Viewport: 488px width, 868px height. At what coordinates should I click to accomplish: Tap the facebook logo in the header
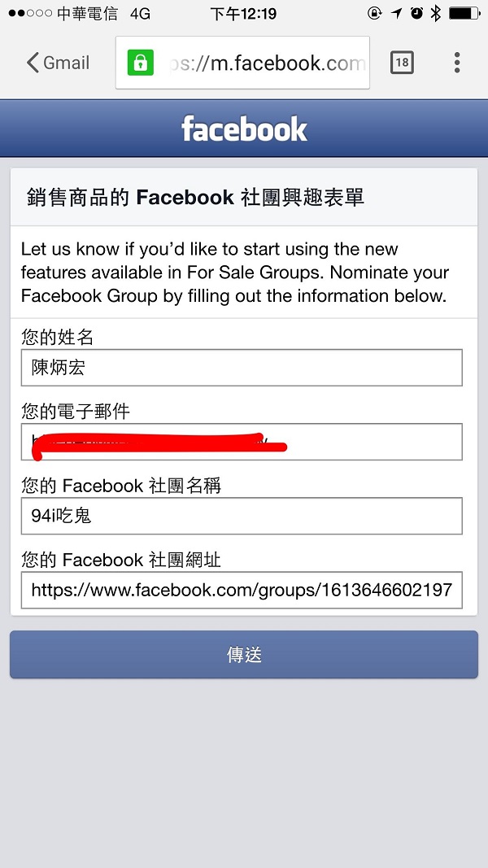(244, 129)
